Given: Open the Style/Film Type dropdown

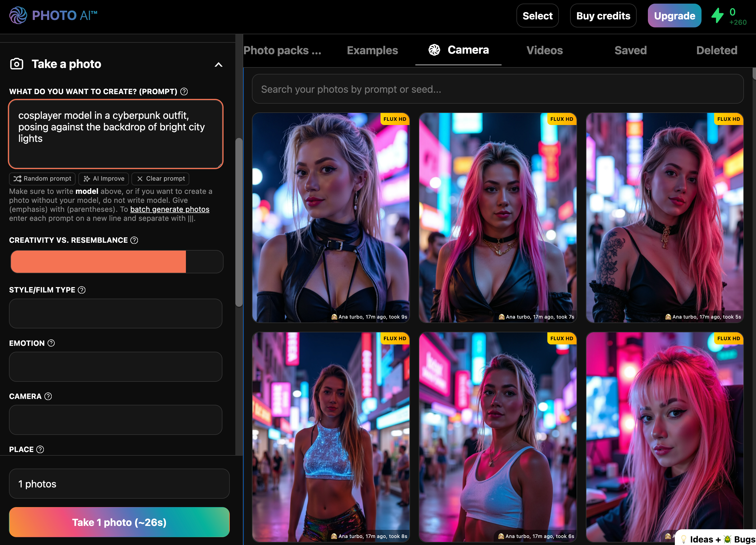Looking at the screenshot, I should point(115,314).
